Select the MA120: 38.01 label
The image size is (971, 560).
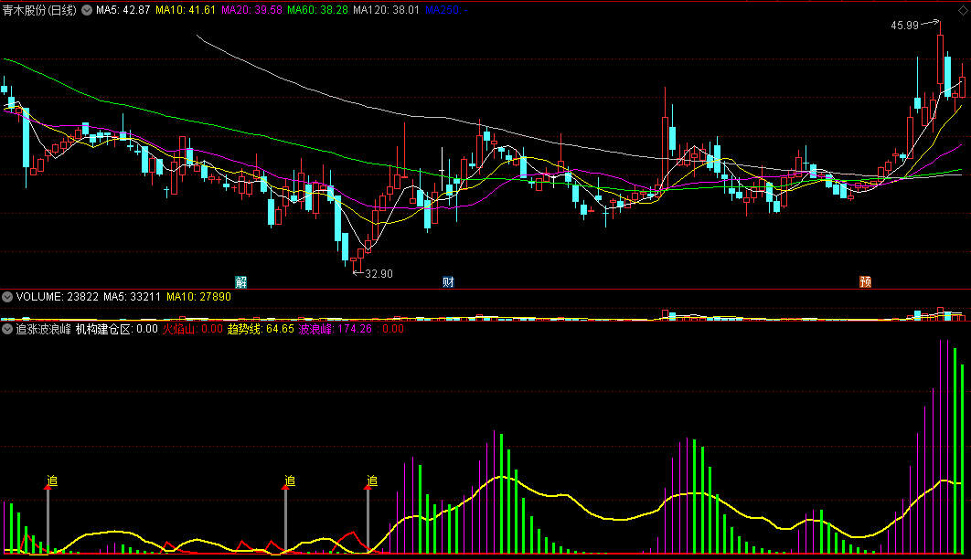[x=387, y=11]
